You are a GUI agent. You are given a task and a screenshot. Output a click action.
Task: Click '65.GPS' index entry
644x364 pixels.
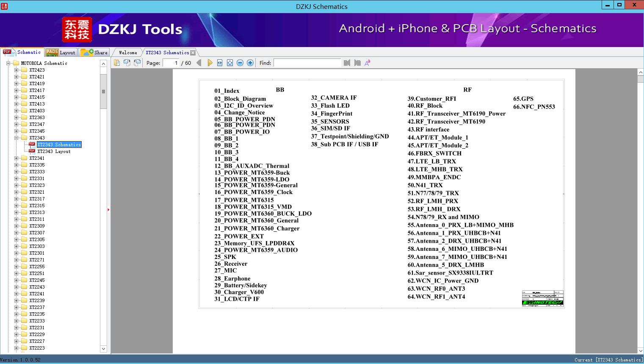tap(523, 99)
